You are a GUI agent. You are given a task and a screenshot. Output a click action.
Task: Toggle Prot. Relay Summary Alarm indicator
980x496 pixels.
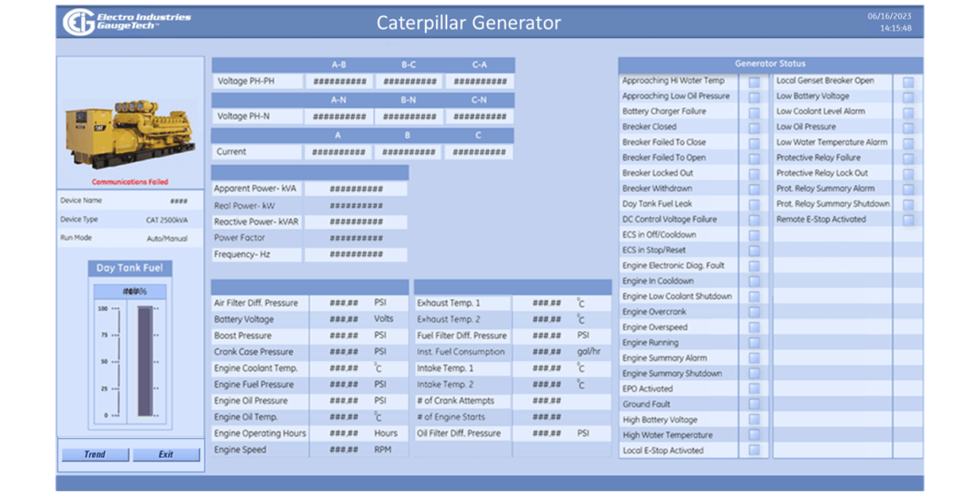[x=908, y=189]
